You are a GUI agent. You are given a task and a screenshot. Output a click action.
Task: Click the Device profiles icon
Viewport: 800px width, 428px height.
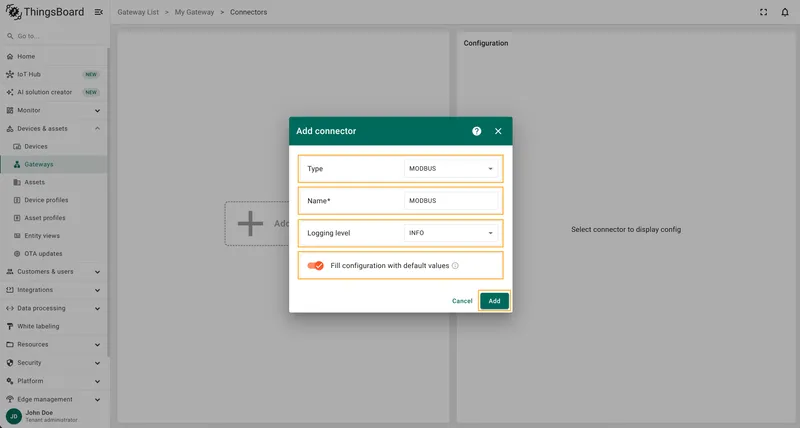[17, 200]
